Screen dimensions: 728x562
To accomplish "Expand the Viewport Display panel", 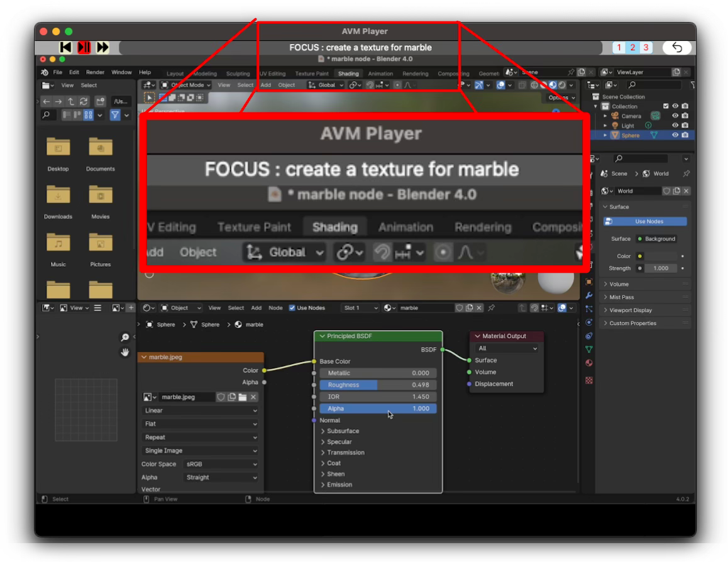I will 630,310.
